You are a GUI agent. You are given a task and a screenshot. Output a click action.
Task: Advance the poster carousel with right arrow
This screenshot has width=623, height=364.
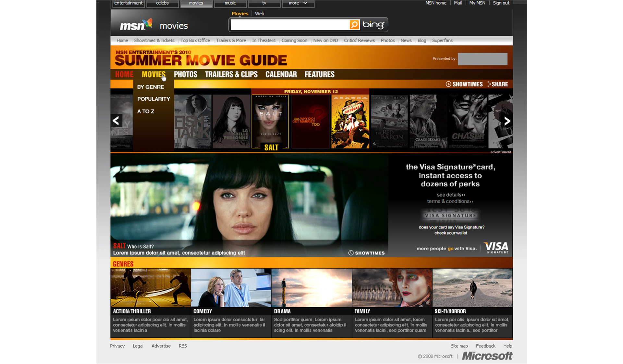click(507, 121)
